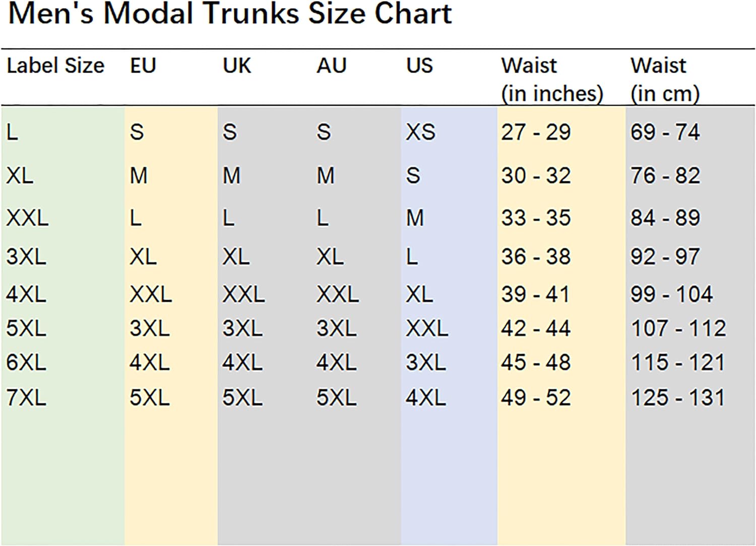Viewport: 756px width, 546px height.
Task: Select the US column header
Action: click(420, 66)
